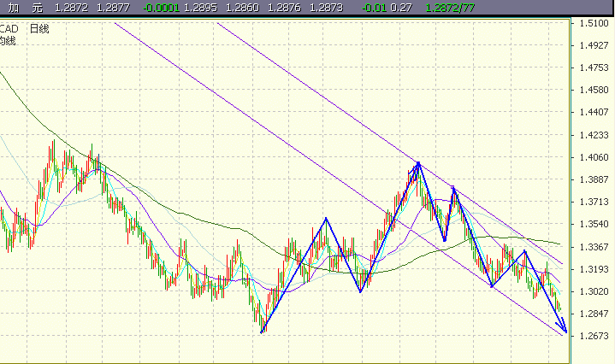Click the 1.3540 price axis label

pyautogui.click(x=594, y=225)
